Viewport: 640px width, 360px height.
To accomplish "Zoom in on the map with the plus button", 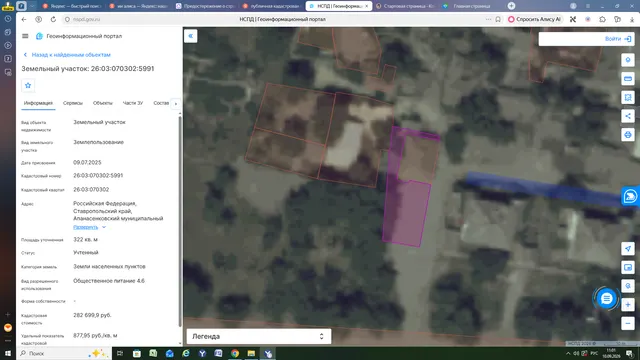I will 628,304.
